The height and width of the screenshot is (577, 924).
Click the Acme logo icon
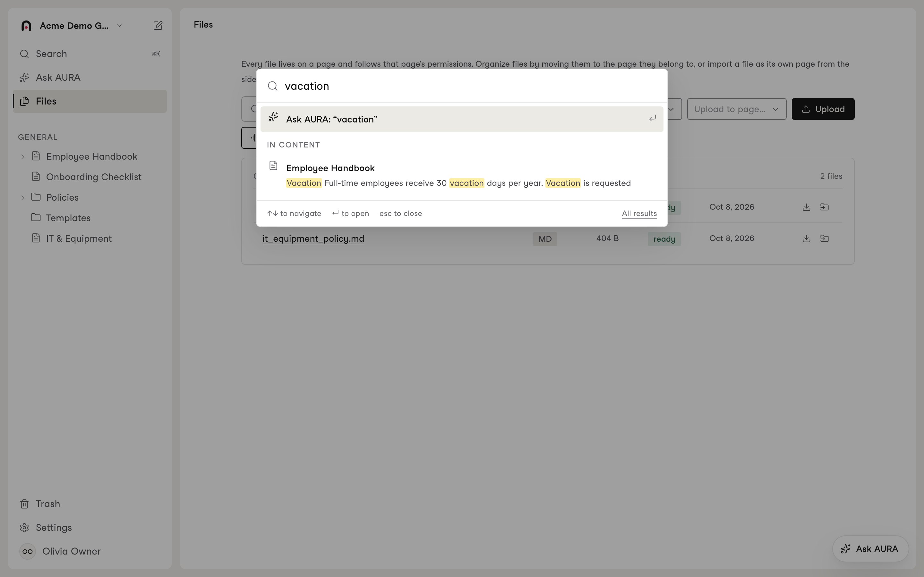tap(26, 26)
